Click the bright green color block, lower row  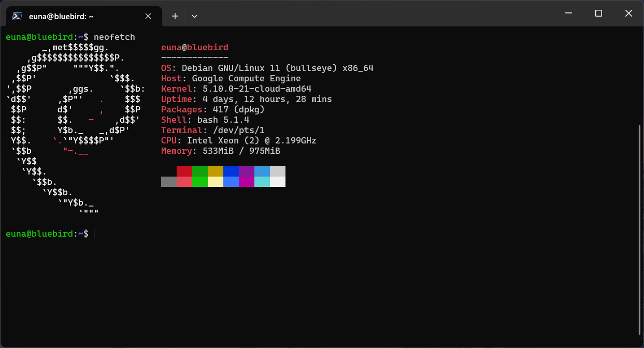click(200, 182)
